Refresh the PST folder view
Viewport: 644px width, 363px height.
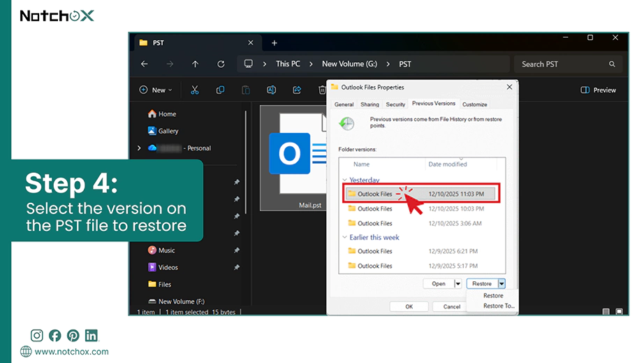[221, 64]
